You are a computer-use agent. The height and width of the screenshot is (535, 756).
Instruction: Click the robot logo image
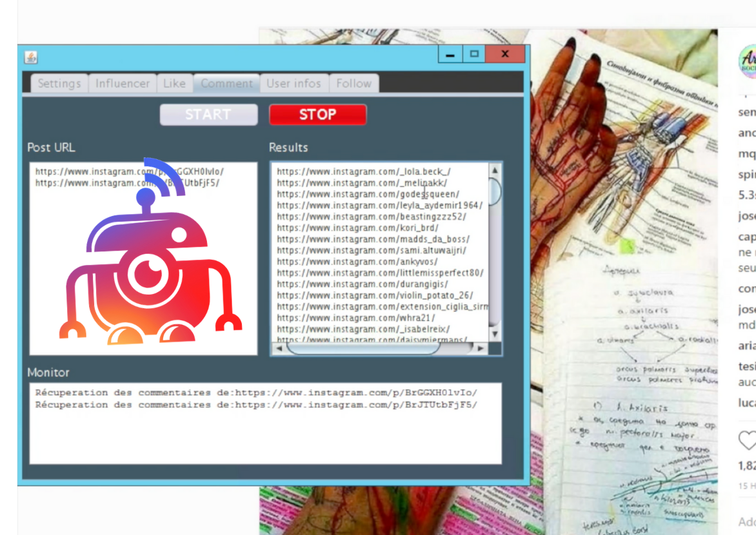[x=150, y=251]
